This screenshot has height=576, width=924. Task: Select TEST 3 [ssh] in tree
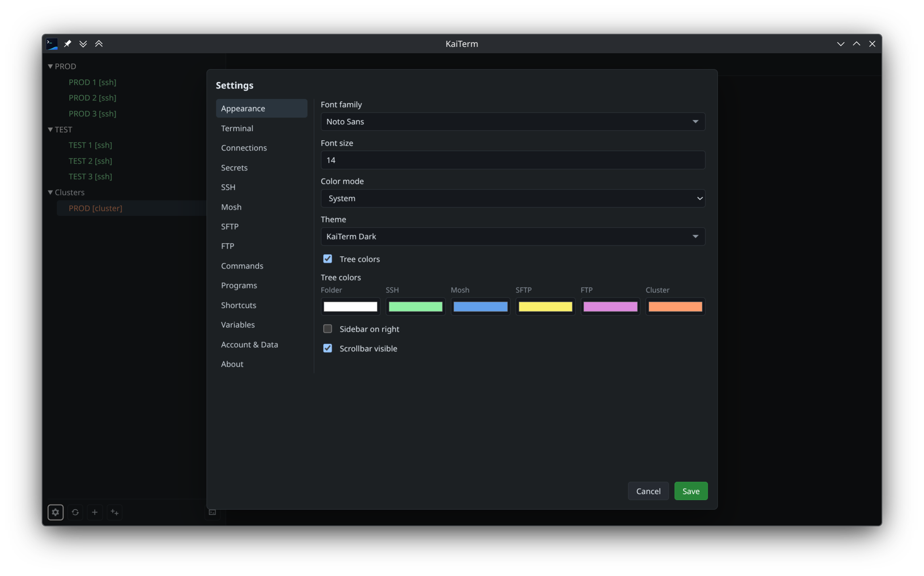coord(90,176)
